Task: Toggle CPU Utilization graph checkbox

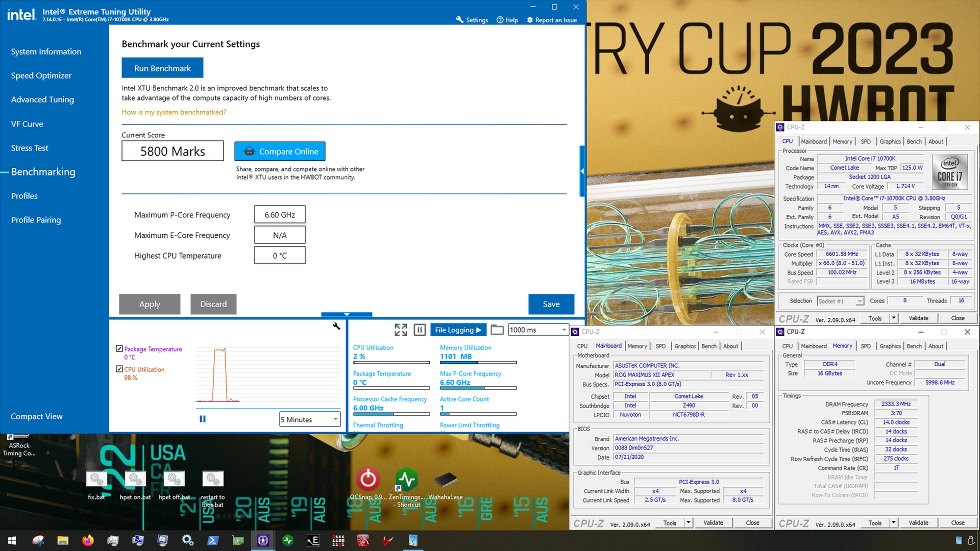Action: pyautogui.click(x=119, y=369)
